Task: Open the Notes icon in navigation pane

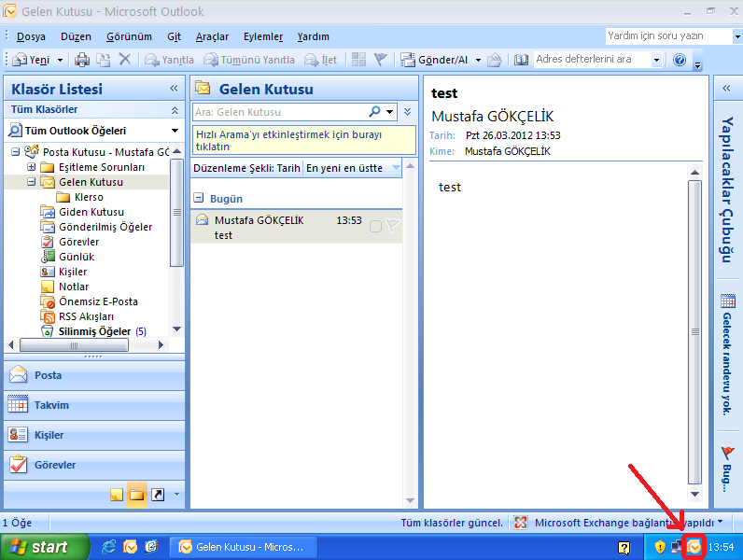Action: [x=117, y=494]
